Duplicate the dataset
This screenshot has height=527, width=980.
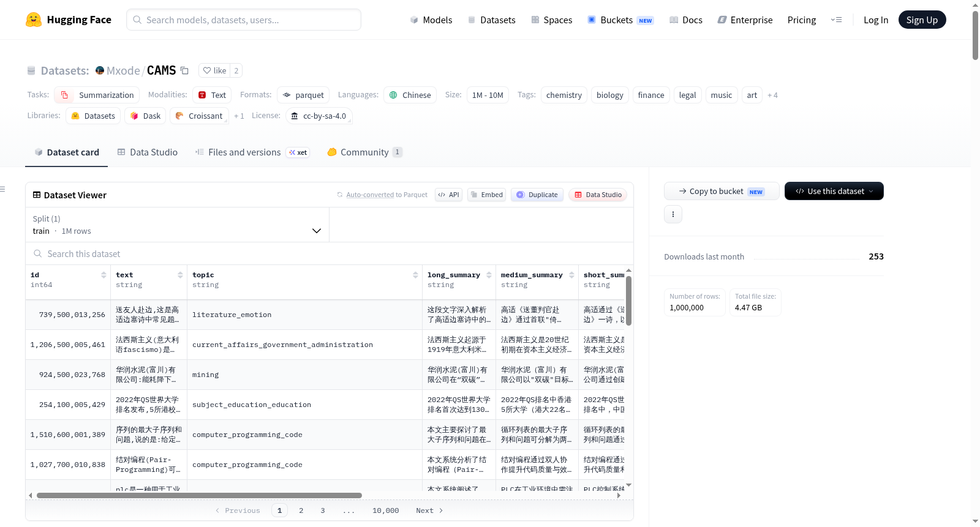(537, 195)
